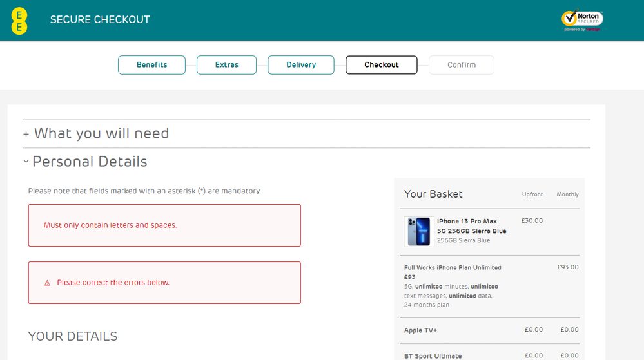
Task: Switch to the Delivery step
Action: click(301, 65)
